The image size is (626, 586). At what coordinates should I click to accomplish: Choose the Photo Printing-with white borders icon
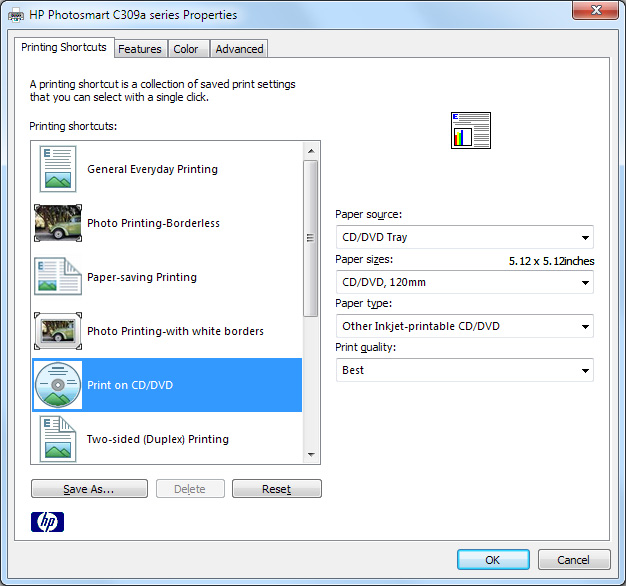click(57, 331)
